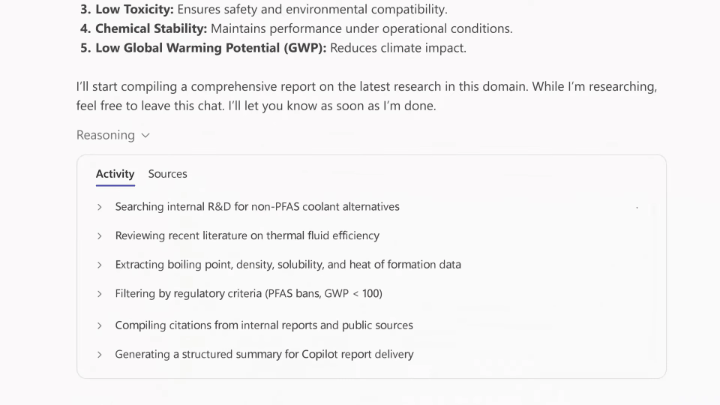Expand chevron beside Extracting boiling point step
Screen dimensions: 720x405
(99, 265)
